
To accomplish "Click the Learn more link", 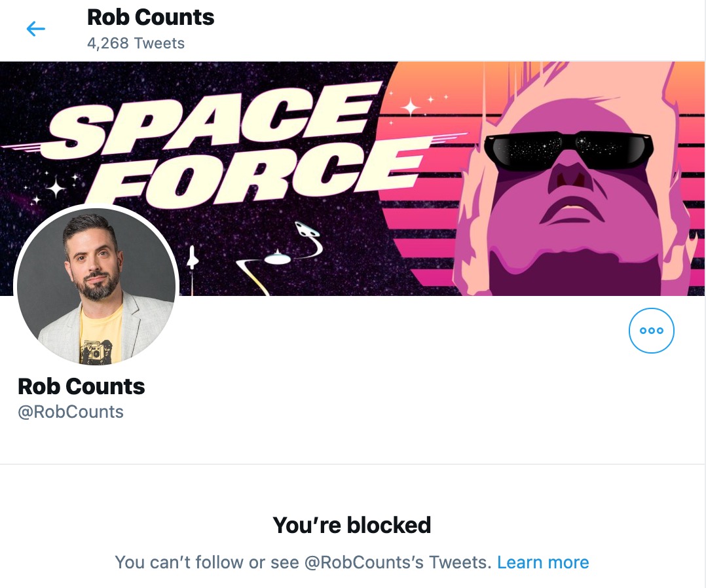I will [x=543, y=562].
